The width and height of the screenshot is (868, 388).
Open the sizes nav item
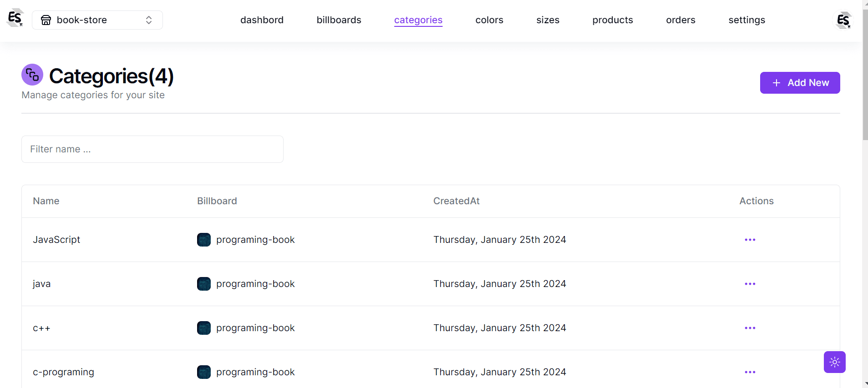(548, 20)
